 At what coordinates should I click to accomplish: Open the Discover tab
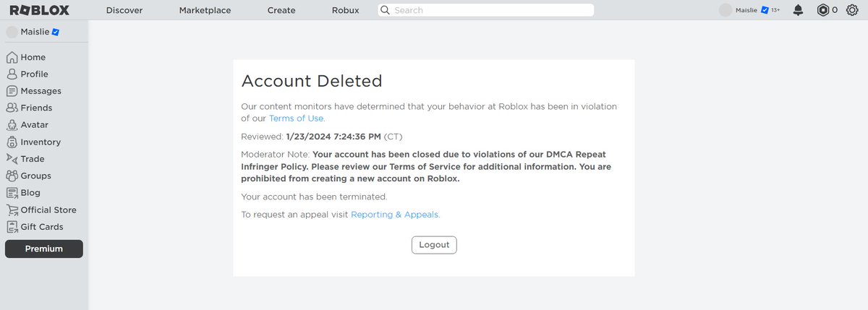124,10
